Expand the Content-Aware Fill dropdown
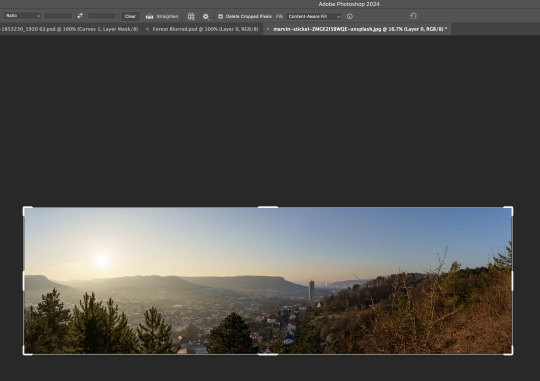This screenshot has height=381, width=540. 313,16
